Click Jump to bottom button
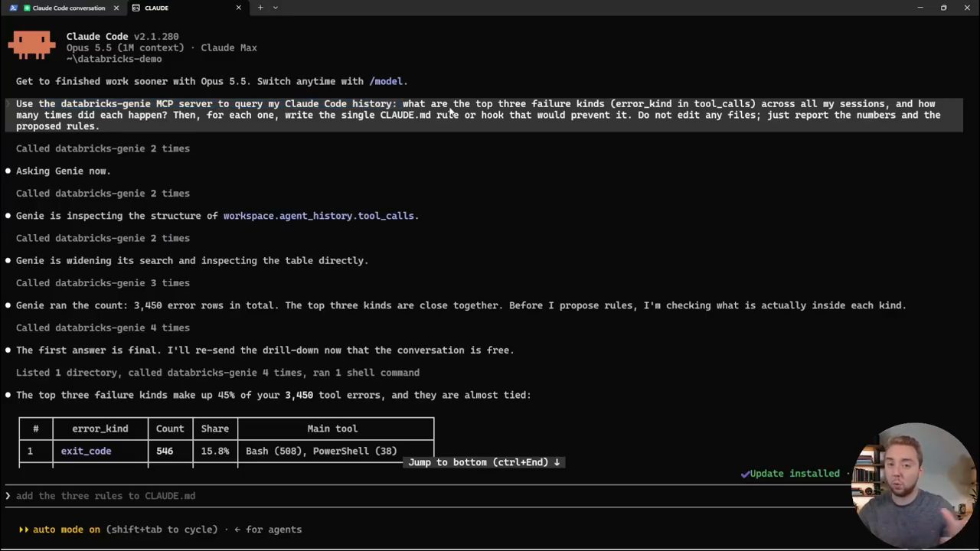This screenshot has width=980, height=551. pyautogui.click(x=484, y=462)
